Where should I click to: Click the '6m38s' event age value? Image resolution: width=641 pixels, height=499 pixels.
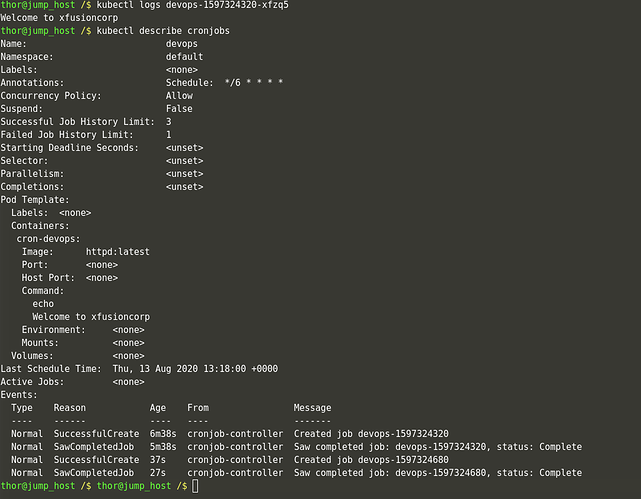click(163, 434)
